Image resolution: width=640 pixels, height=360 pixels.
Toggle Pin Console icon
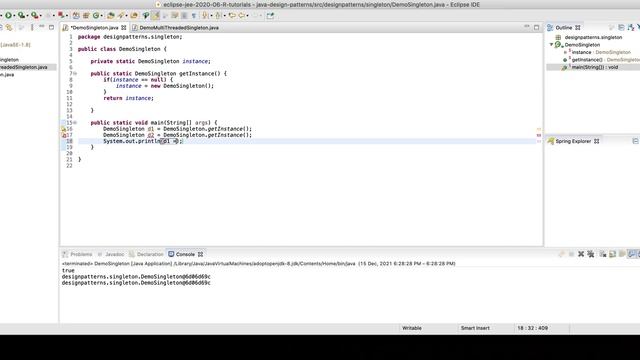(632, 254)
